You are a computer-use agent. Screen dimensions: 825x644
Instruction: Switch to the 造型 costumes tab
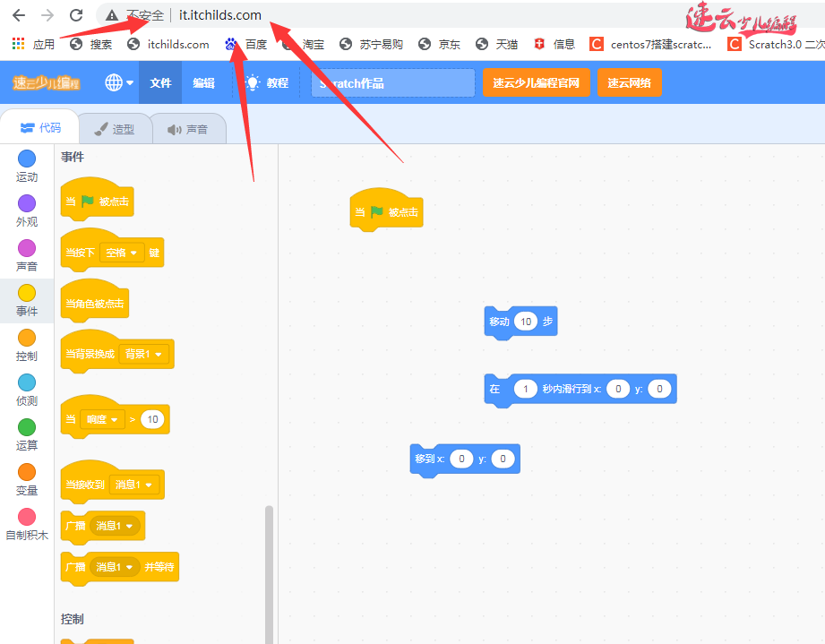click(114, 129)
